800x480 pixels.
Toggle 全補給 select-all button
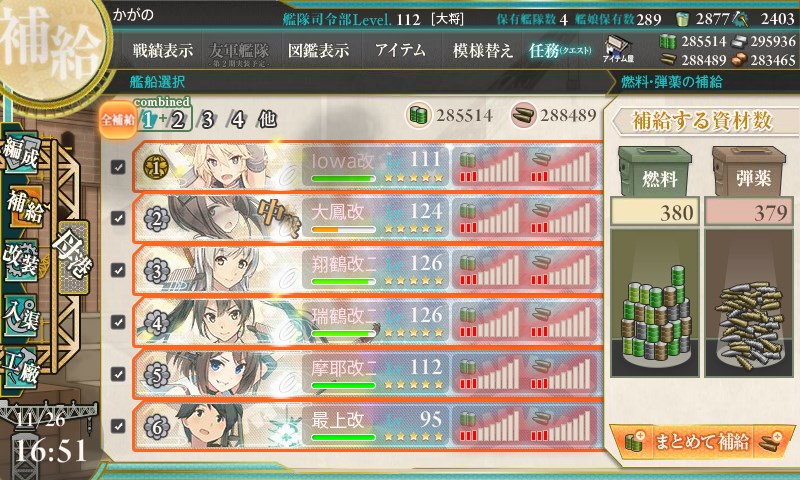point(118,119)
